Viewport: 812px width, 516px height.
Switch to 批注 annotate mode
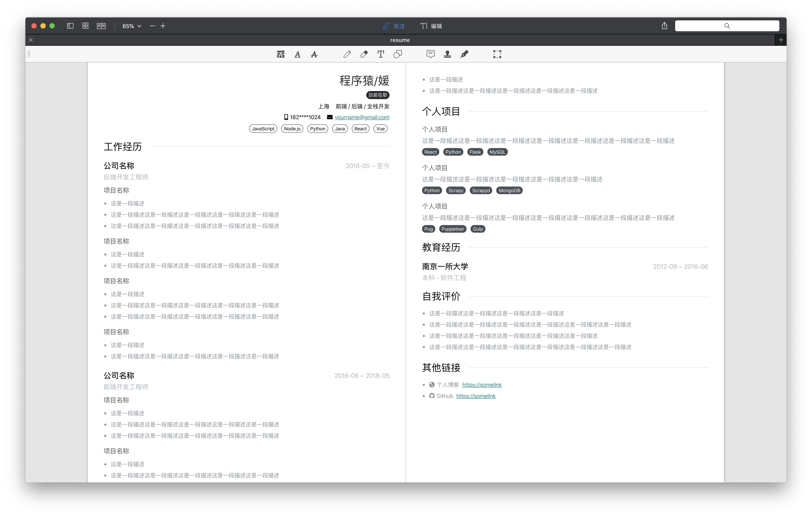click(x=394, y=26)
